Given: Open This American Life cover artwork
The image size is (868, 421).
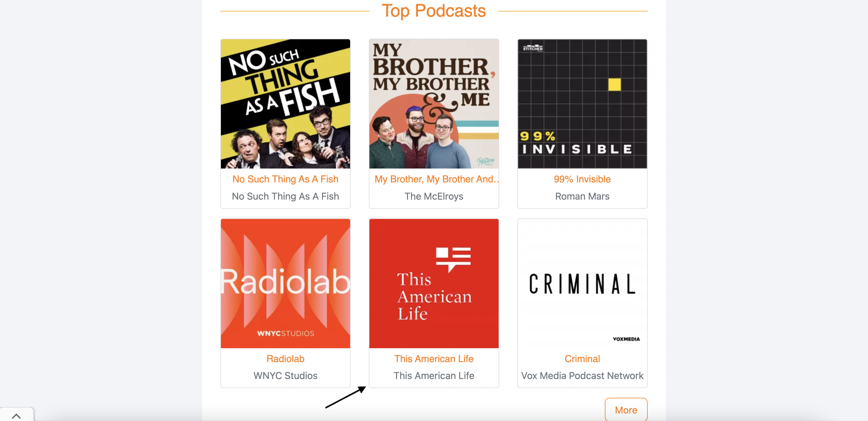Looking at the screenshot, I should tap(434, 284).
